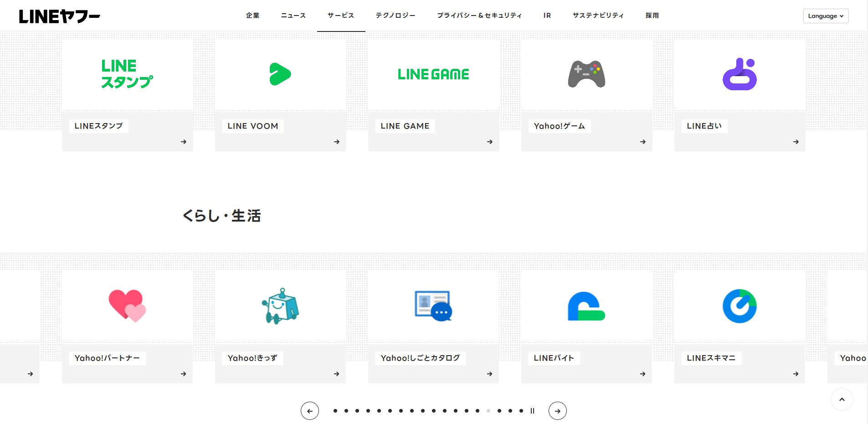Open the partially visible Yahoo card at right
The image size is (868, 424).
[x=847, y=327]
